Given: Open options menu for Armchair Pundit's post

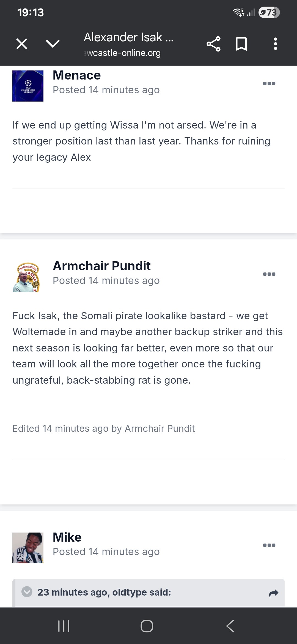Looking at the screenshot, I should click(269, 274).
